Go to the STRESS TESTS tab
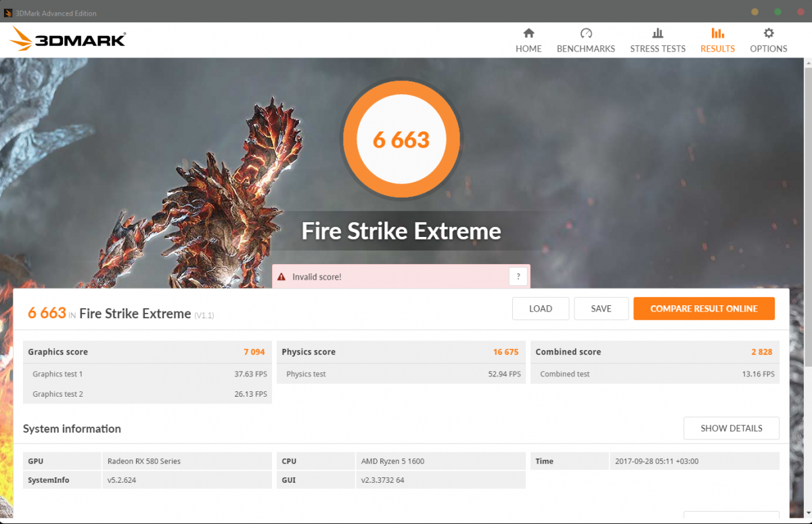The width and height of the screenshot is (812, 524). [658, 41]
